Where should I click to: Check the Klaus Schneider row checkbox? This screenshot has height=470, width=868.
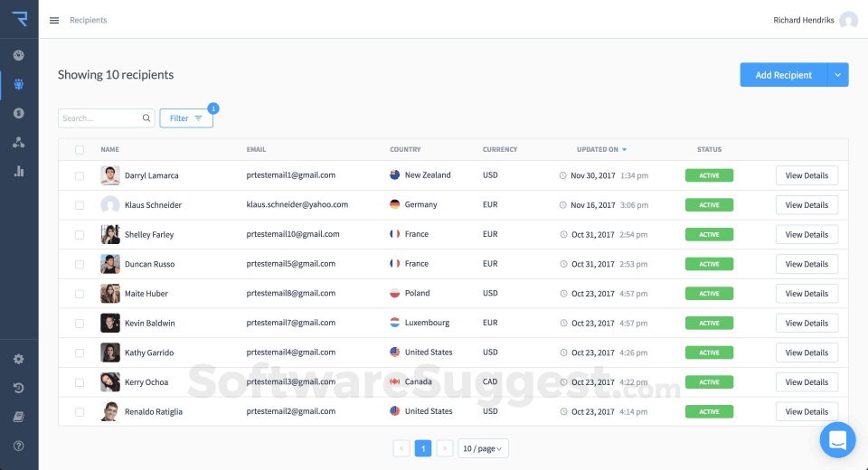coord(80,205)
